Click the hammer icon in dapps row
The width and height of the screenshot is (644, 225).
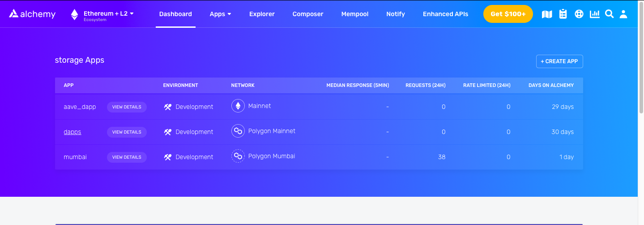(x=168, y=132)
